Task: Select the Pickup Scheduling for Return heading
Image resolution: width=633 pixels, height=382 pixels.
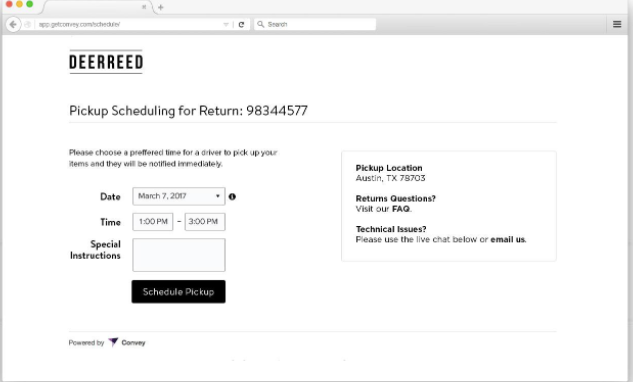Action: pyautogui.click(x=188, y=111)
